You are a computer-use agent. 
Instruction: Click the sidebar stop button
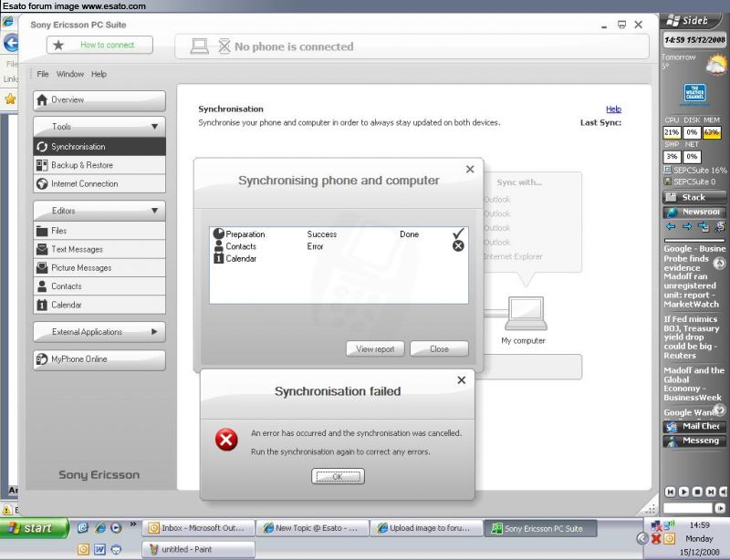pyautogui.click(x=697, y=492)
